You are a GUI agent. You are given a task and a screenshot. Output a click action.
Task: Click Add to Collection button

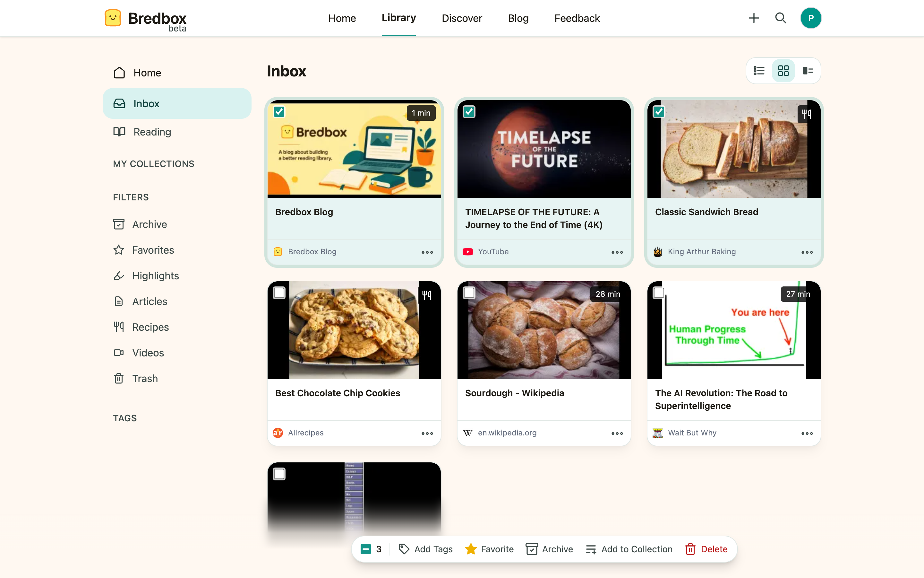tap(629, 549)
